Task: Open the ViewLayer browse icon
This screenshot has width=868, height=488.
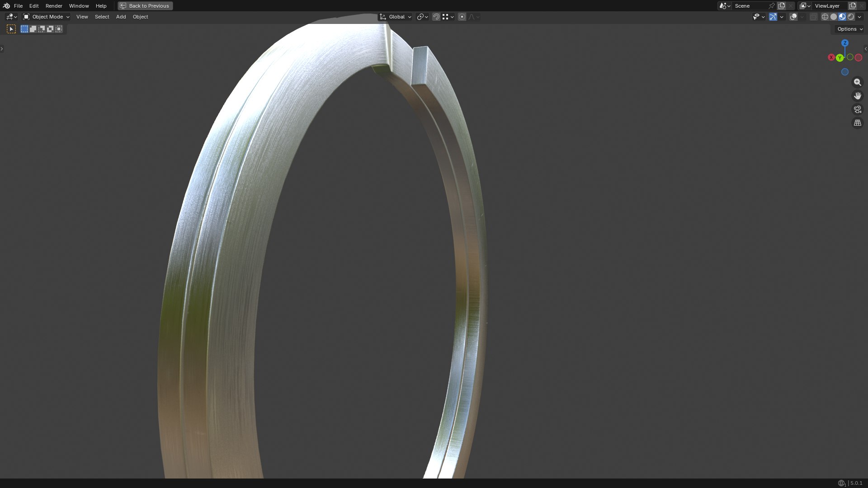Action: click(x=805, y=6)
